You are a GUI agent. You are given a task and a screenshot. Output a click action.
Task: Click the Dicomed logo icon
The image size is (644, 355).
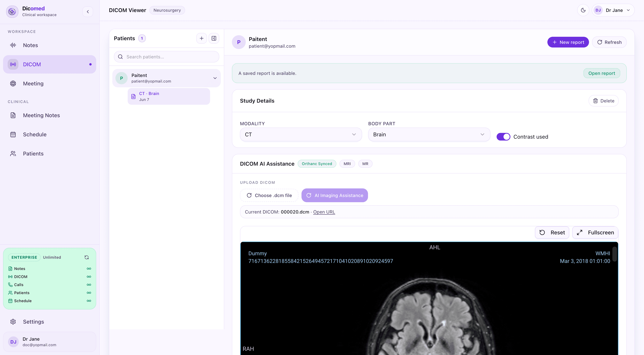12,11
